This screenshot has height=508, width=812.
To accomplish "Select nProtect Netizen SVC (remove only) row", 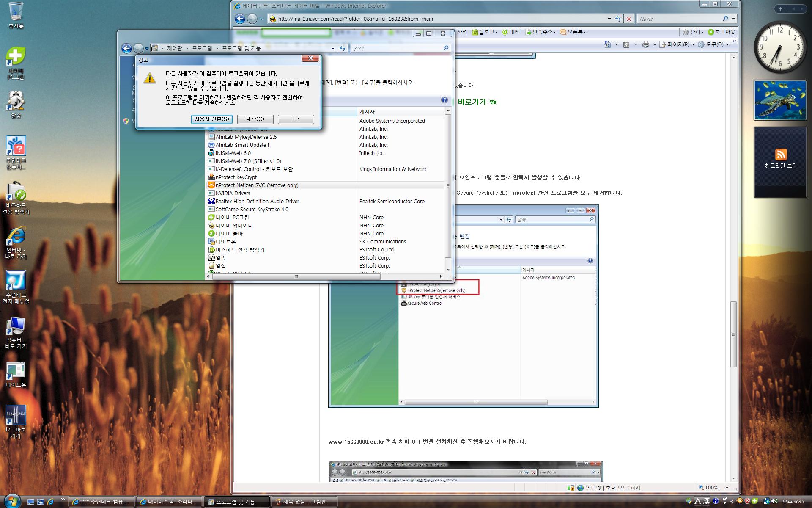I will pyautogui.click(x=325, y=185).
